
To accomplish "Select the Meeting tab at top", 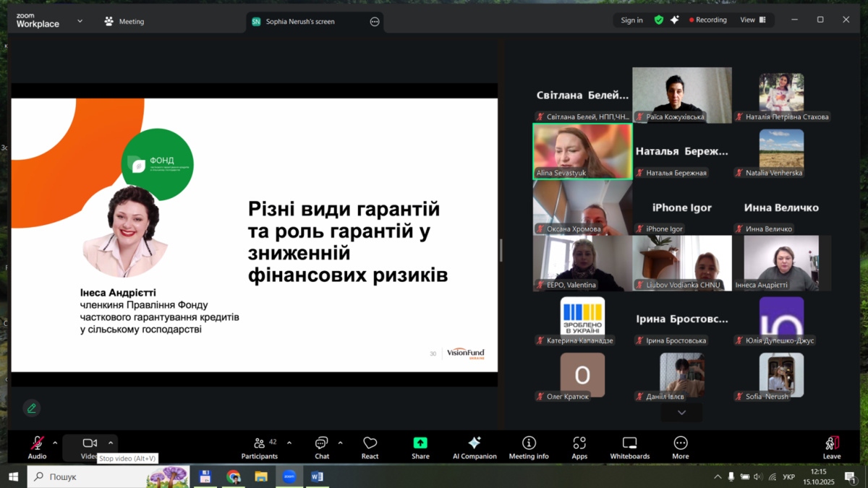I will click(124, 22).
